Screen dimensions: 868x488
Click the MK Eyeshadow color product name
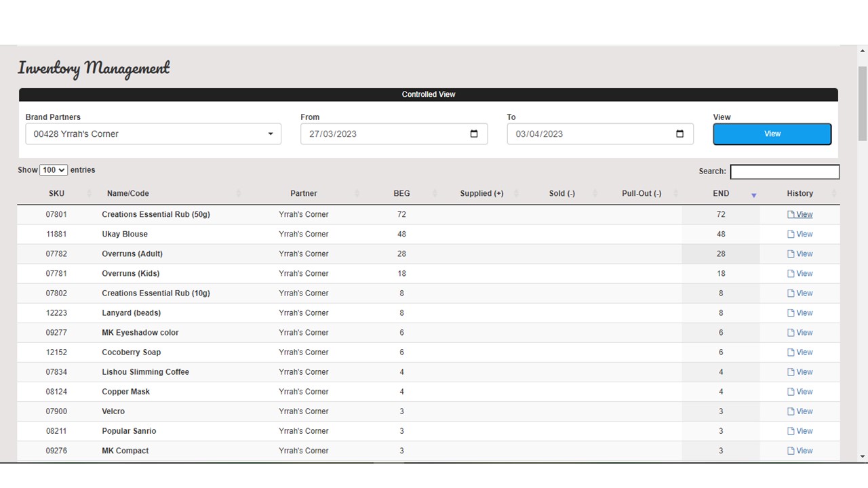tap(140, 333)
